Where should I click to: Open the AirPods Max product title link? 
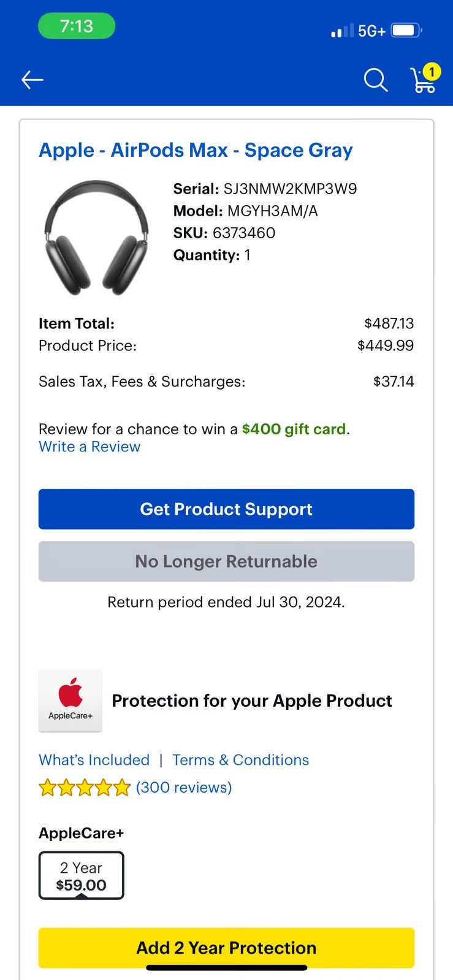point(196,150)
